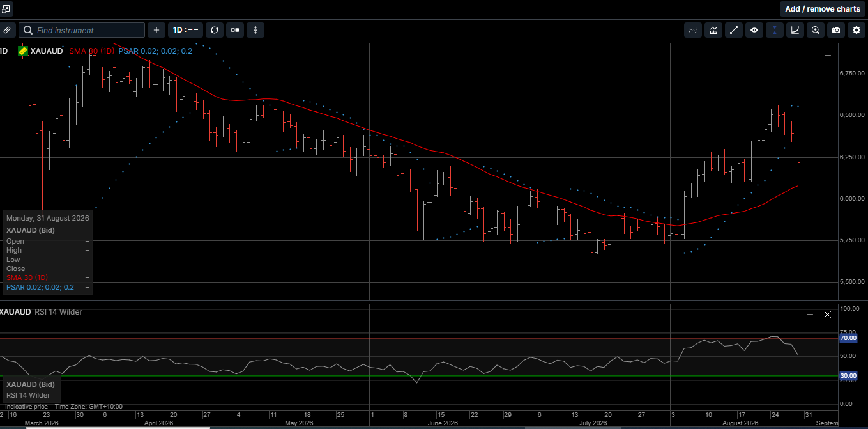The height and width of the screenshot is (429, 868).
Task: Click the RSI 0.00 axis label
Action: pyautogui.click(x=846, y=404)
